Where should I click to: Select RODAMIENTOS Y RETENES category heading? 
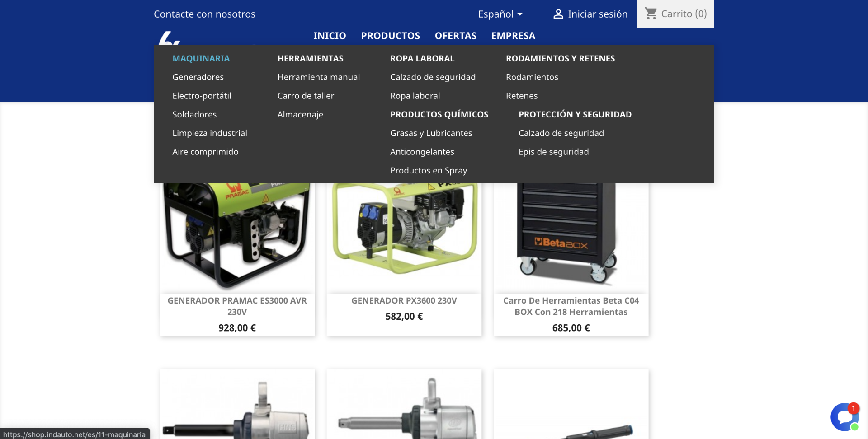(561, 58)
